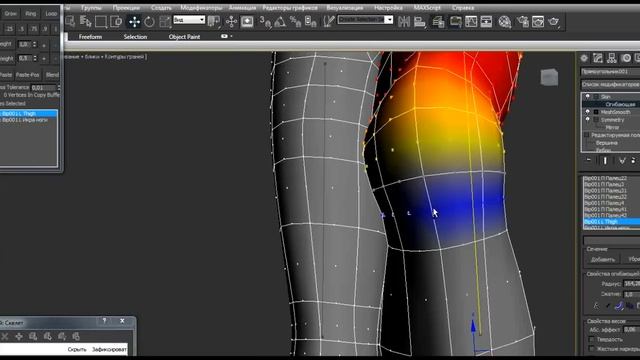Screen dimensions: 640x360
Task: Enable the Твердость checkbox
Action: (592, 339)
